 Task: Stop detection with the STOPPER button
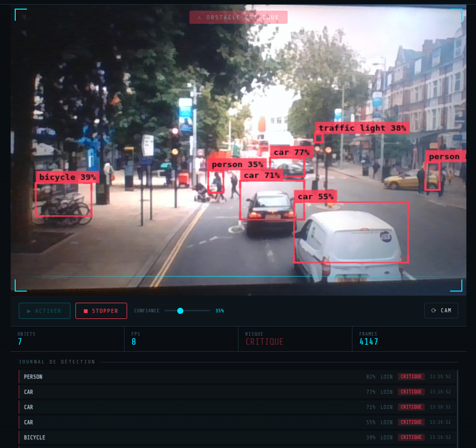point(101,311)
